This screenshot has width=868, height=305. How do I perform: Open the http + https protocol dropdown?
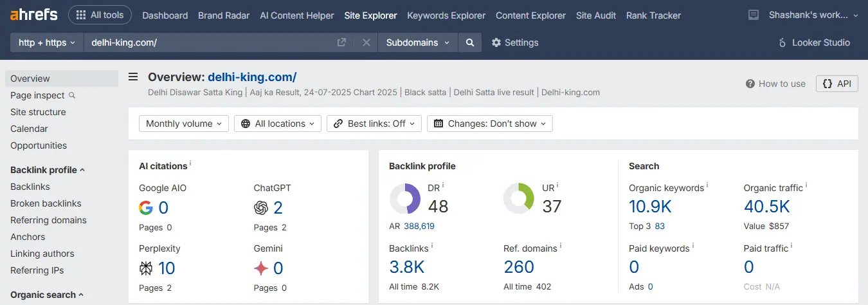pyautogui.click(x=47, y=42)
